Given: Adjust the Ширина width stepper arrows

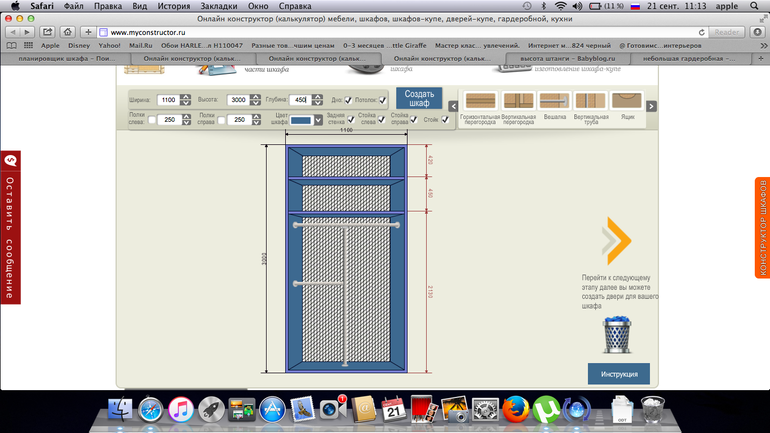Looking at the screenshot, I should click(186, 100).
